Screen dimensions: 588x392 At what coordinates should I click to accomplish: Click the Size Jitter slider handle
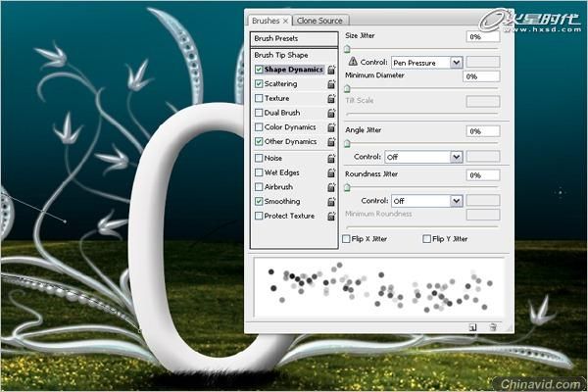click(347, 49)
